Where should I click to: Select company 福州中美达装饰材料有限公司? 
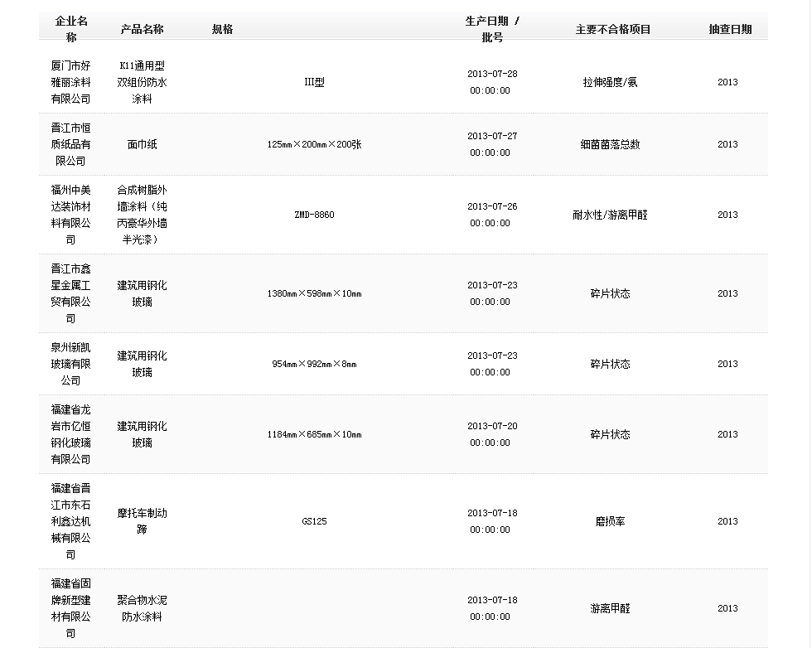click(x=71, y=215)
